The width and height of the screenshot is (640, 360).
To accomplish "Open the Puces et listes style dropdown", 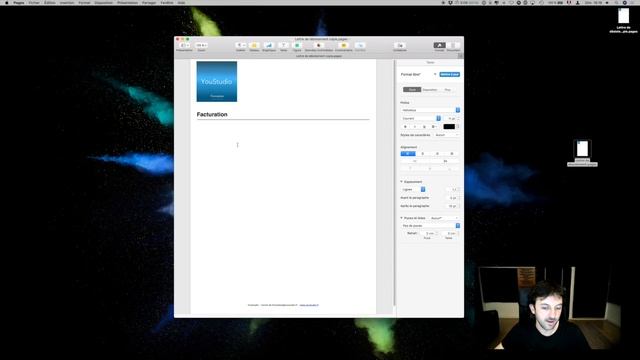I will coord(444,218).
